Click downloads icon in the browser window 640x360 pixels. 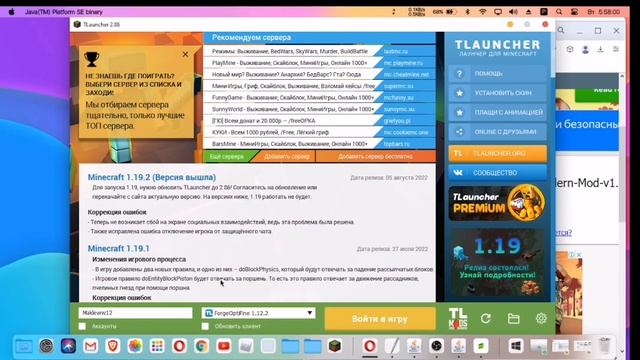pos(600,49)
